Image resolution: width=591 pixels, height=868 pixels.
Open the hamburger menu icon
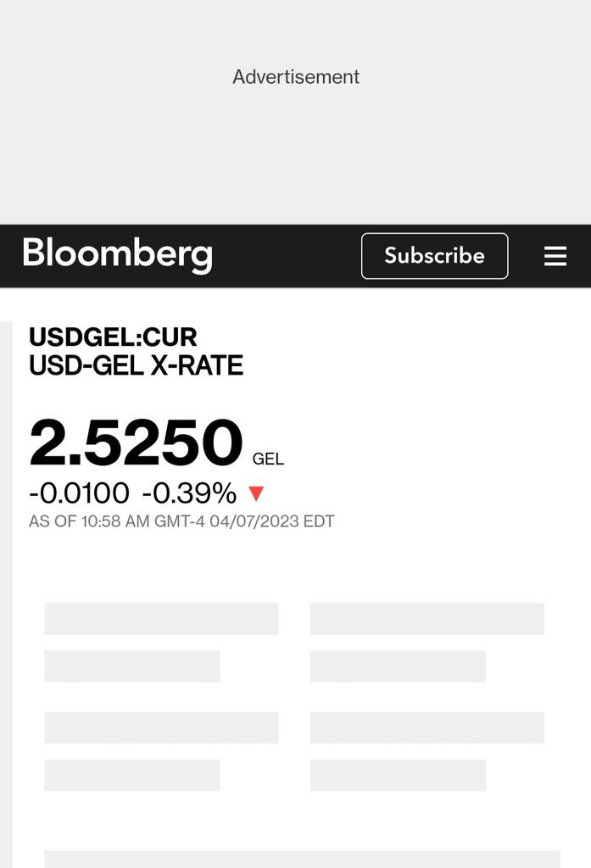pos(555,256)
